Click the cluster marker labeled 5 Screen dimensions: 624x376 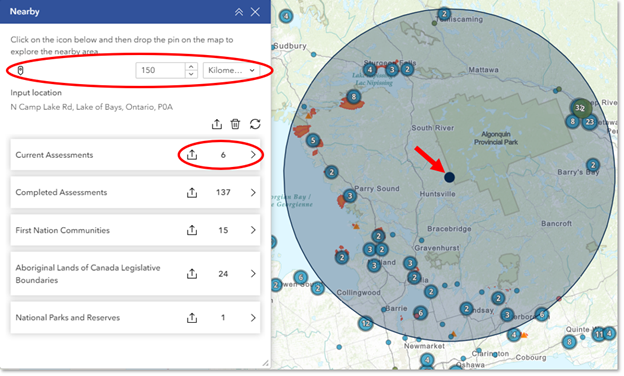[x=313, y=140]
